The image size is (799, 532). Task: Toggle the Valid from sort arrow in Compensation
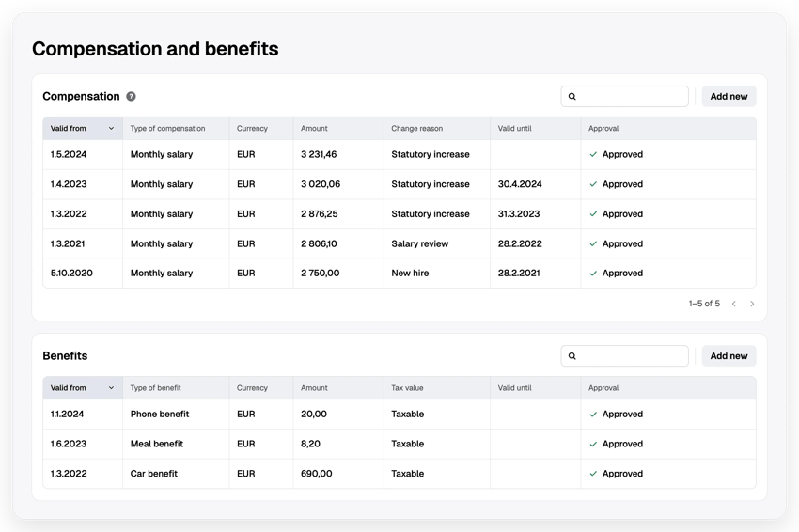pos(111,129)
